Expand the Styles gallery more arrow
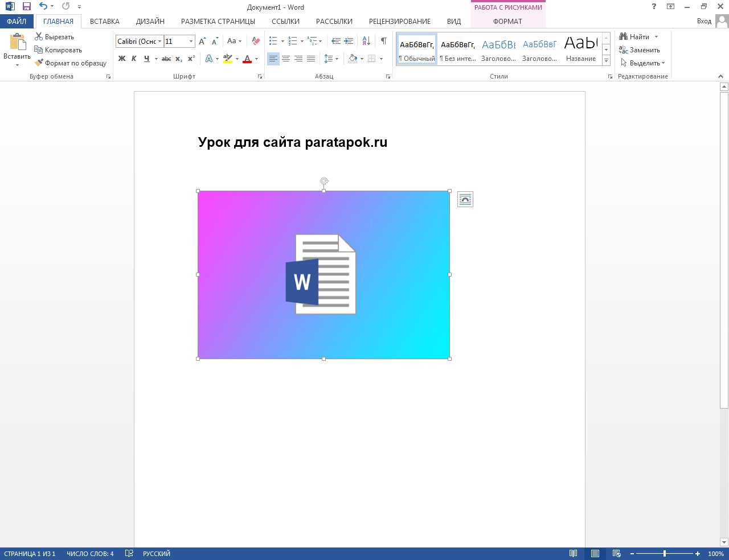 (x=606, y=60)
